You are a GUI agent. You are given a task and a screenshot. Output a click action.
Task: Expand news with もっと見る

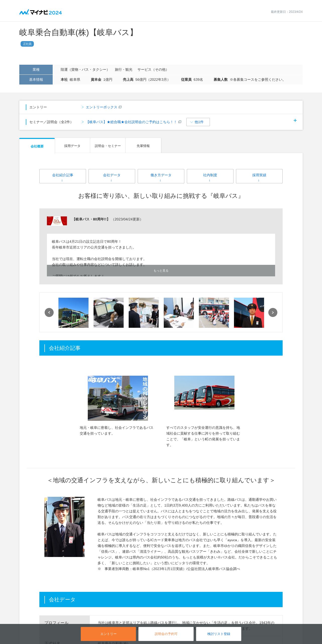pos(161,271)
